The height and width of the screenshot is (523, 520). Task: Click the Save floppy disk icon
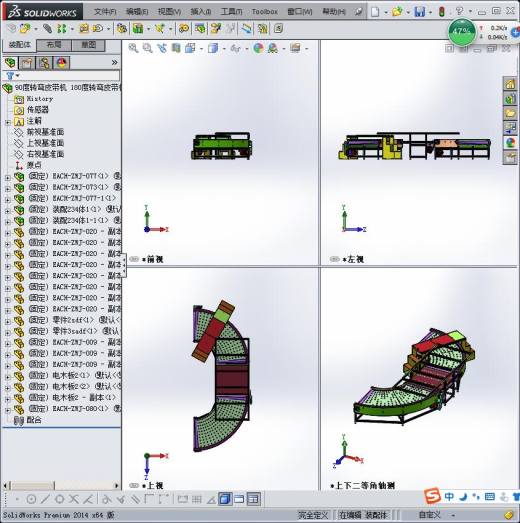(419, 12)
